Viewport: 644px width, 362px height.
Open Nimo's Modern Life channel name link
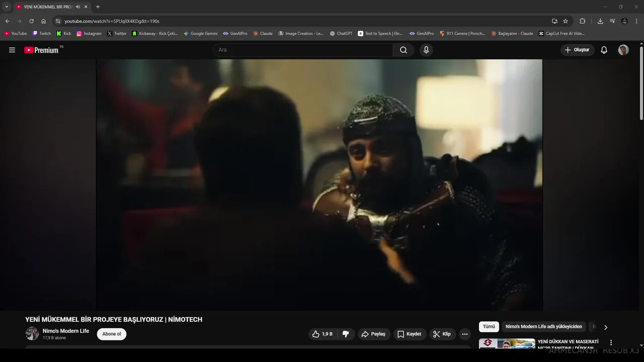[66, 331]
